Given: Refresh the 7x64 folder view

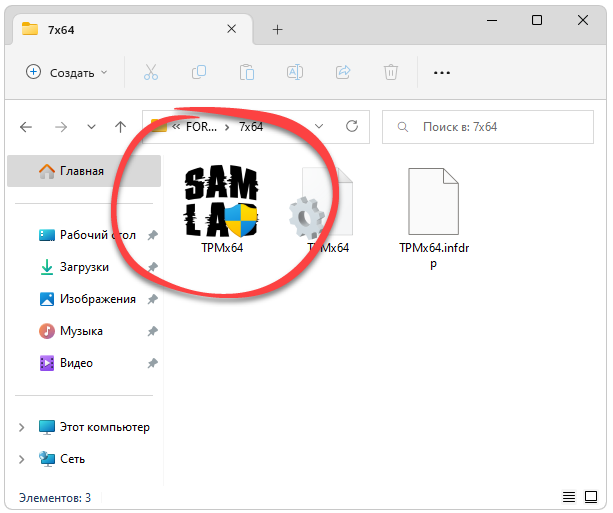Looking at the screenshot, I should click(x=352, y=126).
